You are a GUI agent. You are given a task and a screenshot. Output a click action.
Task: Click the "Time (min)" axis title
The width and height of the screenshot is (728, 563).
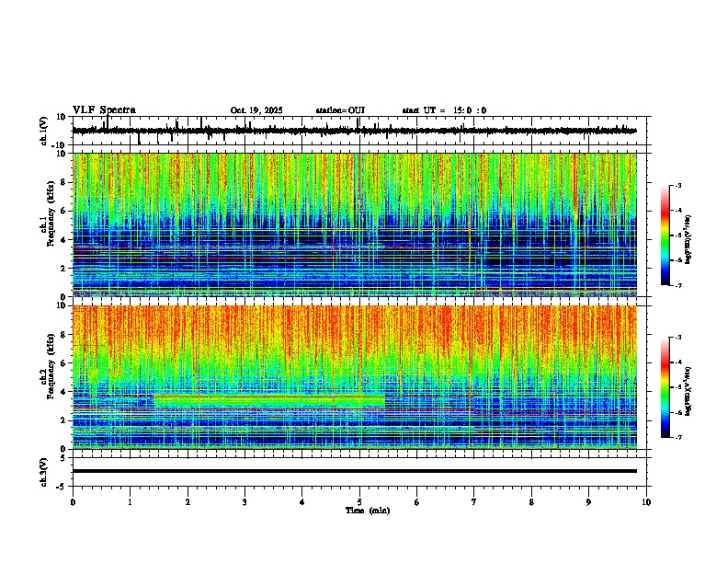pos(368,511)
